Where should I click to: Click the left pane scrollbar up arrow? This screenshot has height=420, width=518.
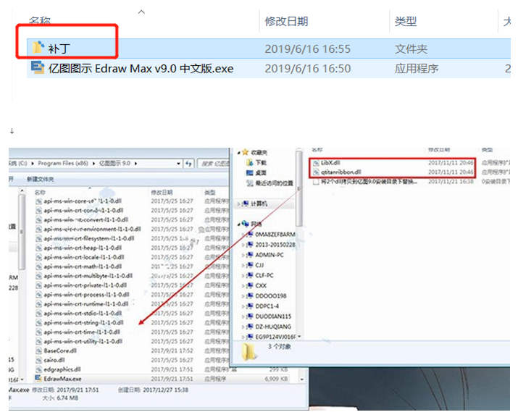[22, 191]
